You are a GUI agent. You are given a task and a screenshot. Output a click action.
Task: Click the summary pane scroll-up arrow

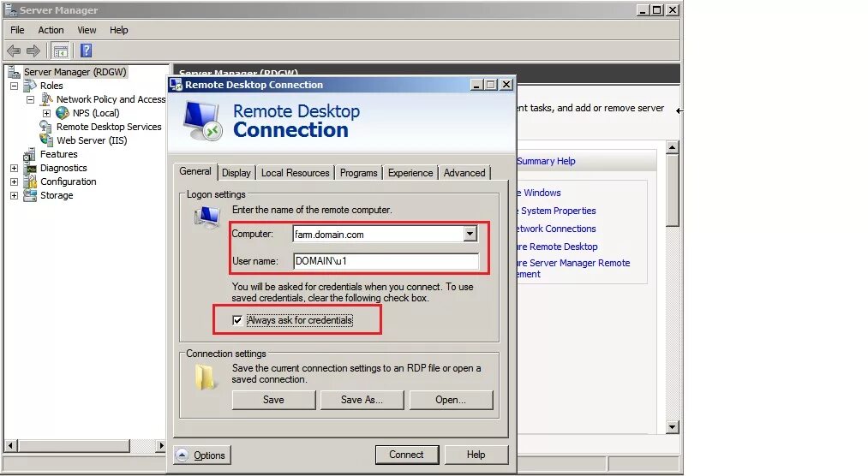(672, 147)
